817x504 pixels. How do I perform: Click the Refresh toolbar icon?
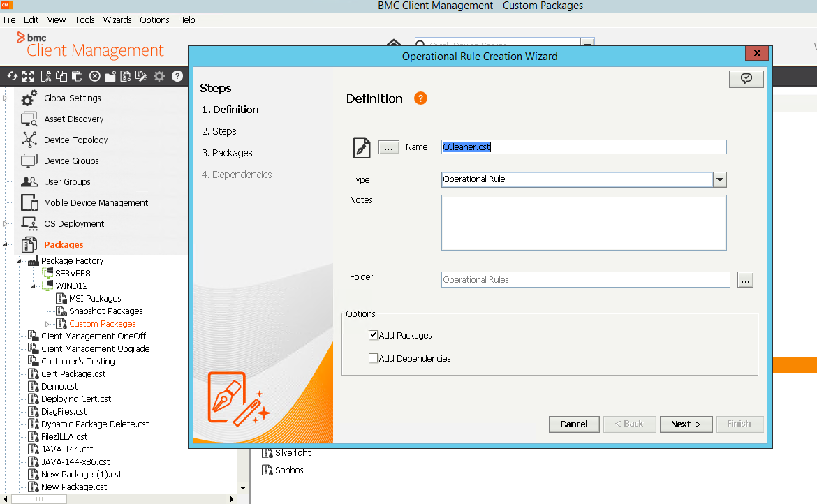(12, 77)
